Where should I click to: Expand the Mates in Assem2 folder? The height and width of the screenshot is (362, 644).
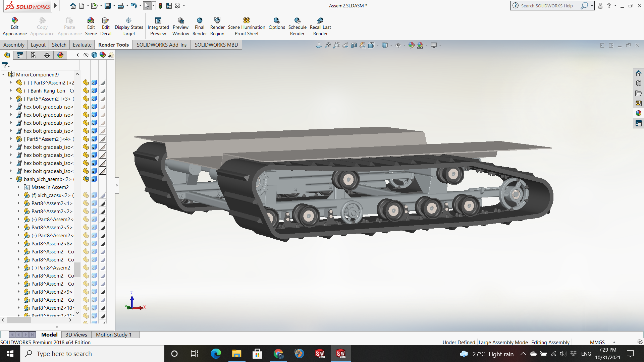18,187
